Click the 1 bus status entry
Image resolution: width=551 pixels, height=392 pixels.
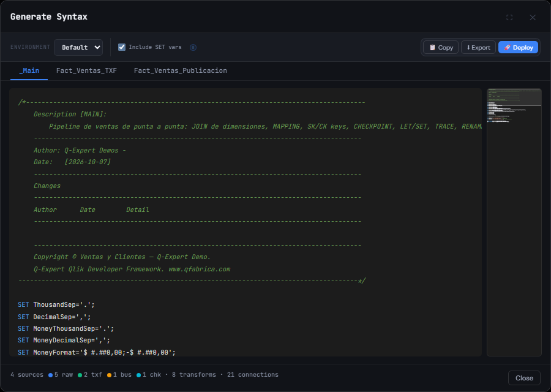119,375
